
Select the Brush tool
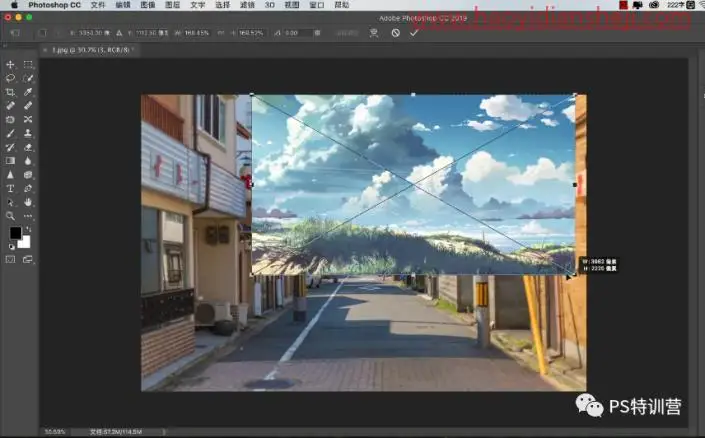pos(10,133)
